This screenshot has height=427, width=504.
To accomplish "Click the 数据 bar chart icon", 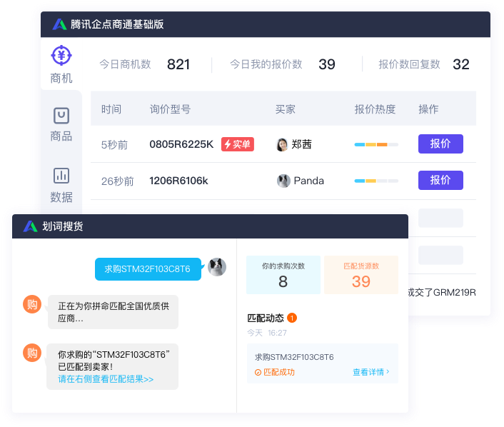I will pos(61,176).
